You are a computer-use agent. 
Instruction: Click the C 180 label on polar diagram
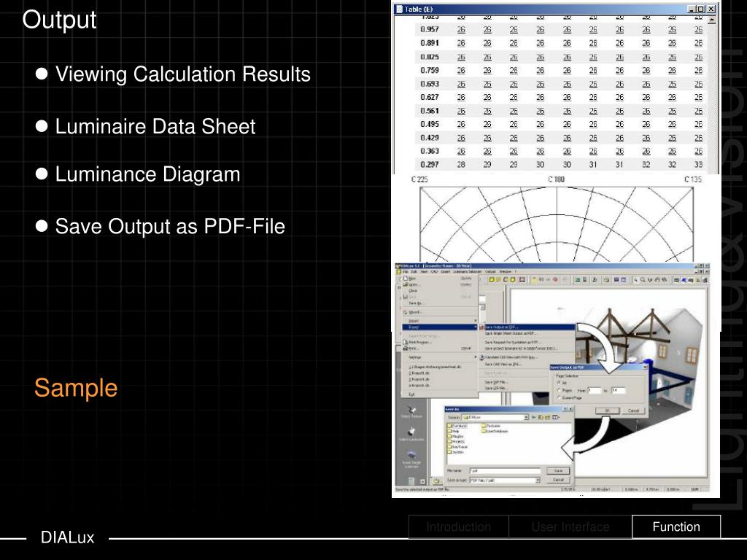556,179
